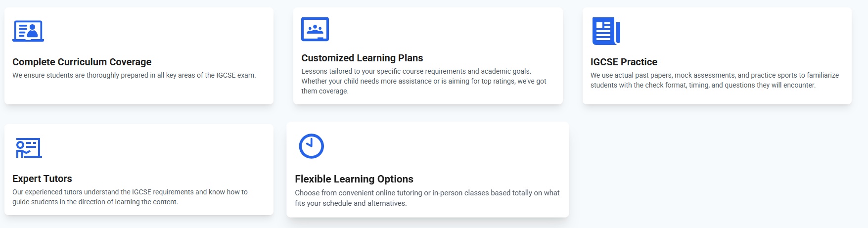Image resolution: width=868 pixels, height=228 pixels.
Task: Click the text about experienced tutors
Action: (x=130, y=192)
